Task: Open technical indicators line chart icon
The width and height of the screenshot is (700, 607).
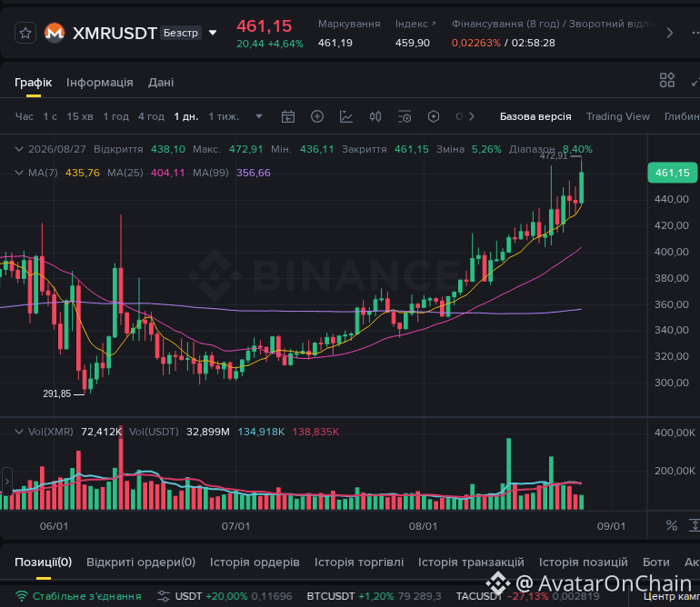Action: 346,116
